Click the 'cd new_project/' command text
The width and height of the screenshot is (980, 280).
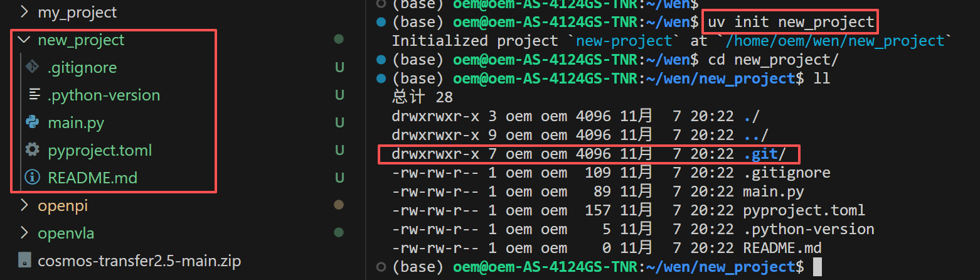[774, 60]
